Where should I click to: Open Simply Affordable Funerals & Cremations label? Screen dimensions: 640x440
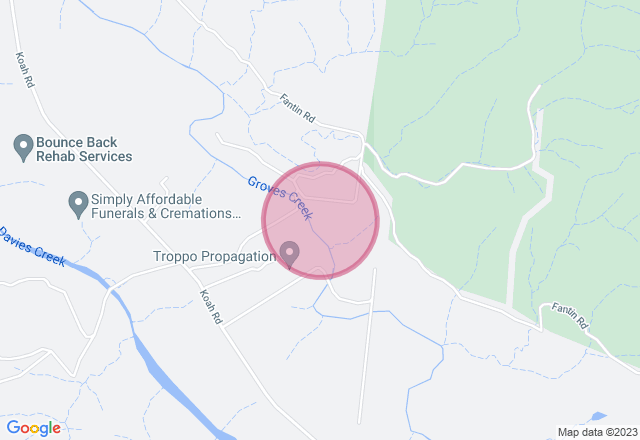click(165, 207)
